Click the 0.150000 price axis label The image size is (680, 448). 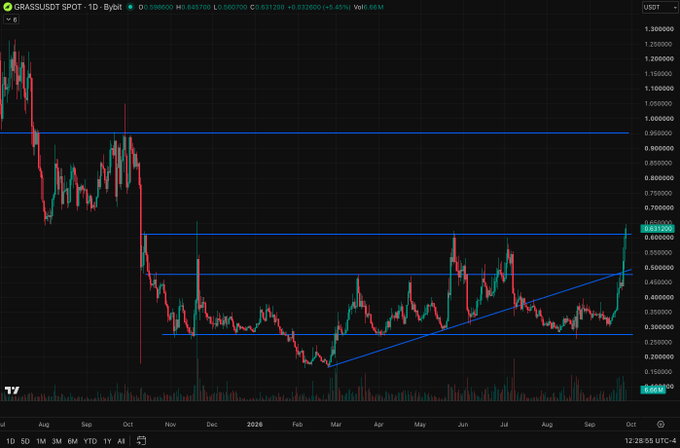pos(659,372)
